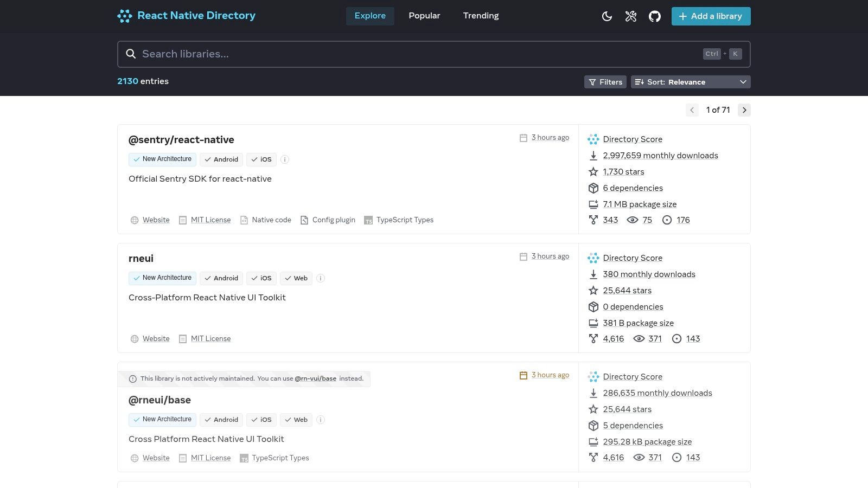Screen dimensions: 868x488
Task: Click 381 B package size link
Action: [x=638, y=323]
